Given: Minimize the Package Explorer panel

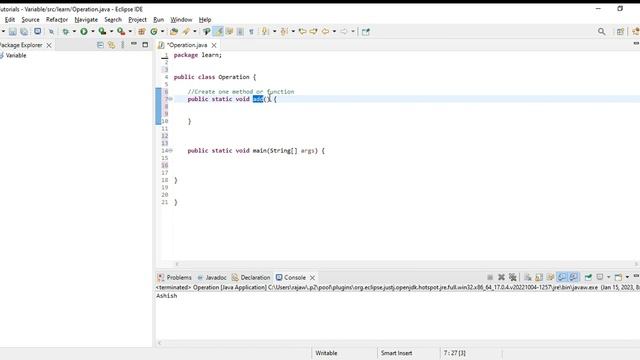Looking at the screenshot, I should (x=133, y=44).
